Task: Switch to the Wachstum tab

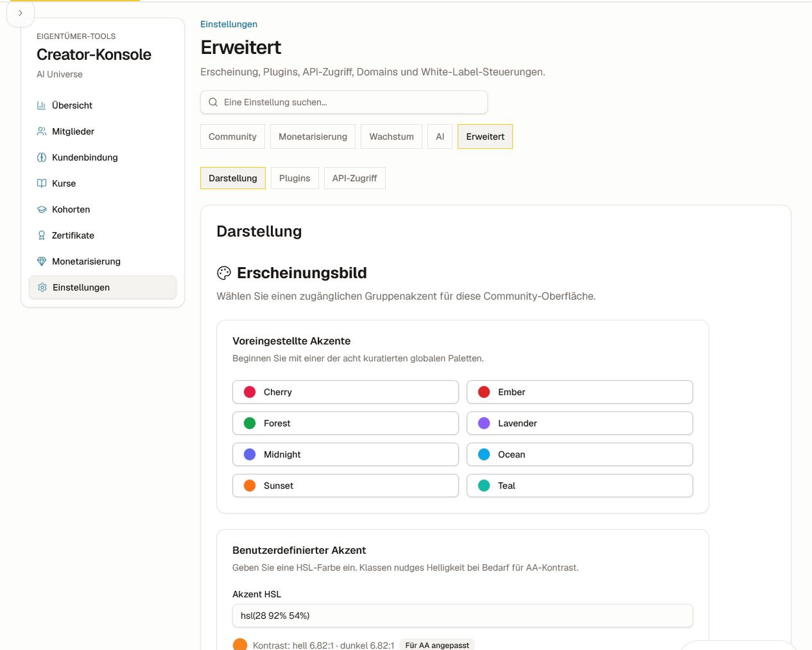Action: [x=392, y=136]
